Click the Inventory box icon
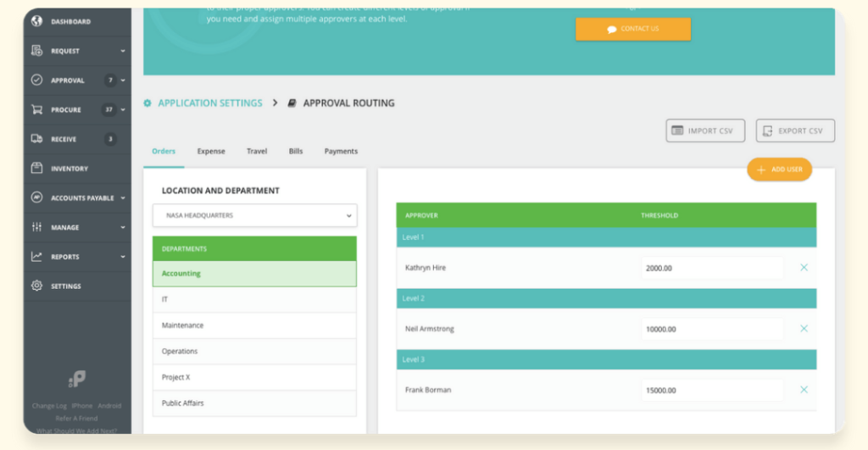The height and width of the screenshot is (450, 868). 36,169
